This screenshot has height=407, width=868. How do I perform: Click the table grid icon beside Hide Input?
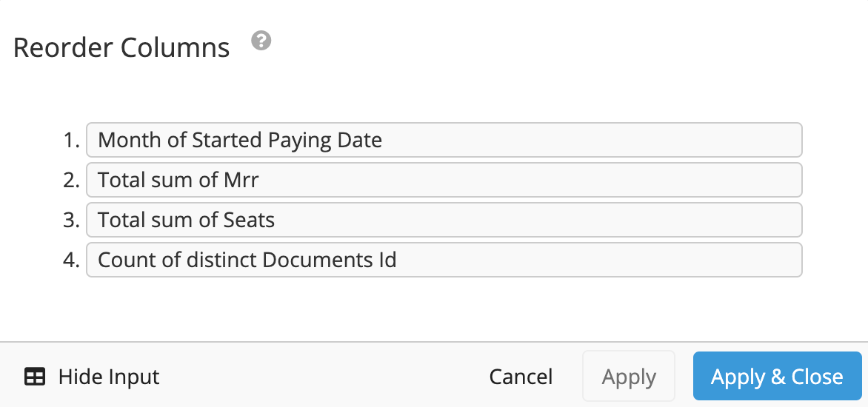pyautogui.click(x=35, y=377)
